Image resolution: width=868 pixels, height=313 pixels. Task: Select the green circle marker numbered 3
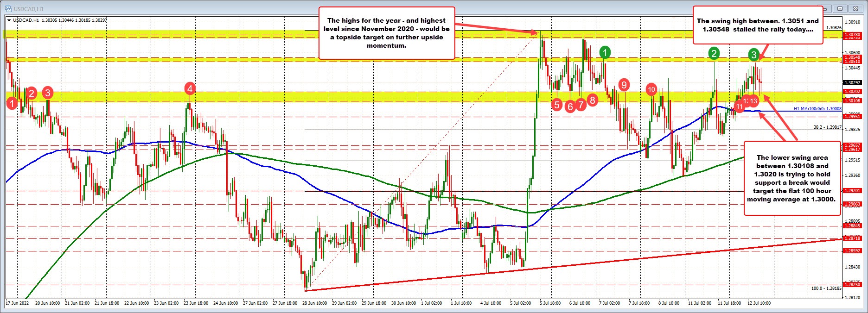pos(754,55)
